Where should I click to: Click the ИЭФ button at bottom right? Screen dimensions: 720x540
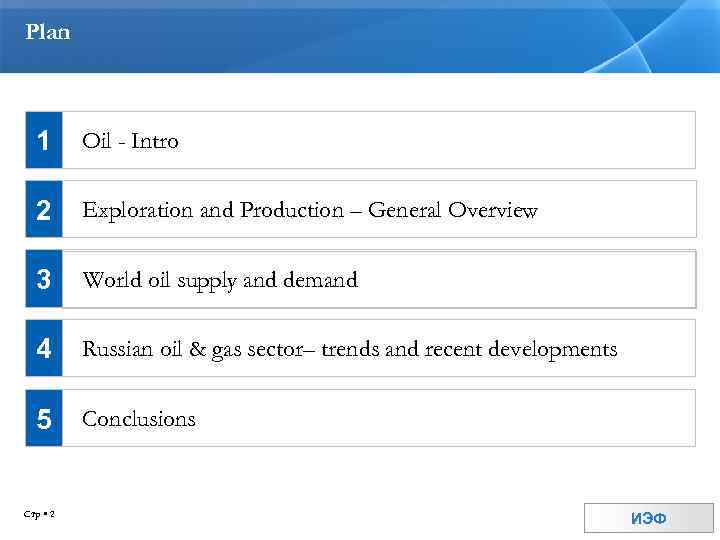click(x=649, y=518)
